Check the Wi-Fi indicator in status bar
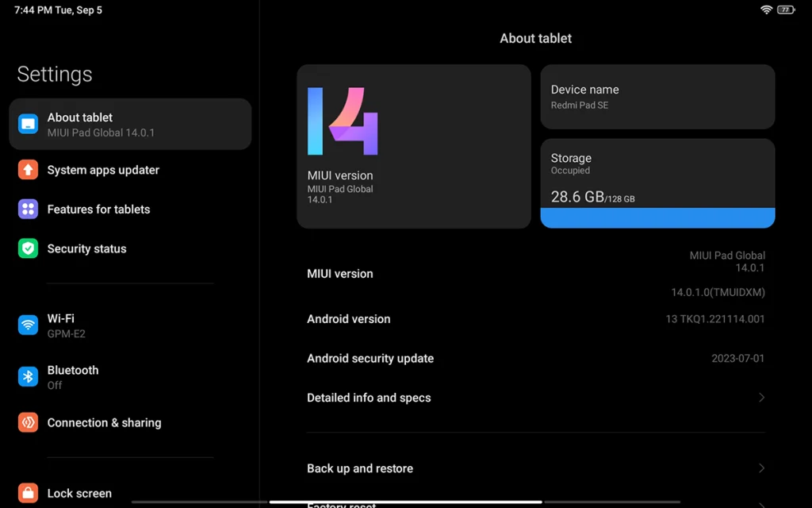Image resolution: width=812 pixels, height=508 pixels. click(x=767, y=10)
